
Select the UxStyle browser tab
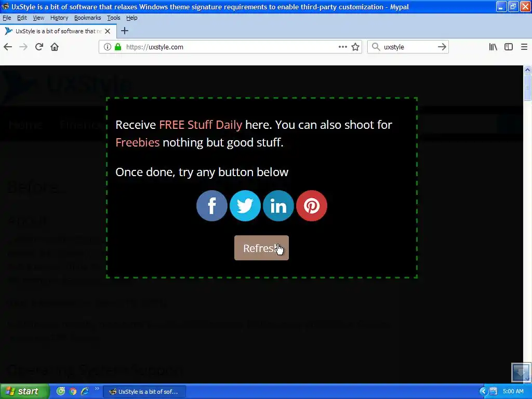coord(58,31)
